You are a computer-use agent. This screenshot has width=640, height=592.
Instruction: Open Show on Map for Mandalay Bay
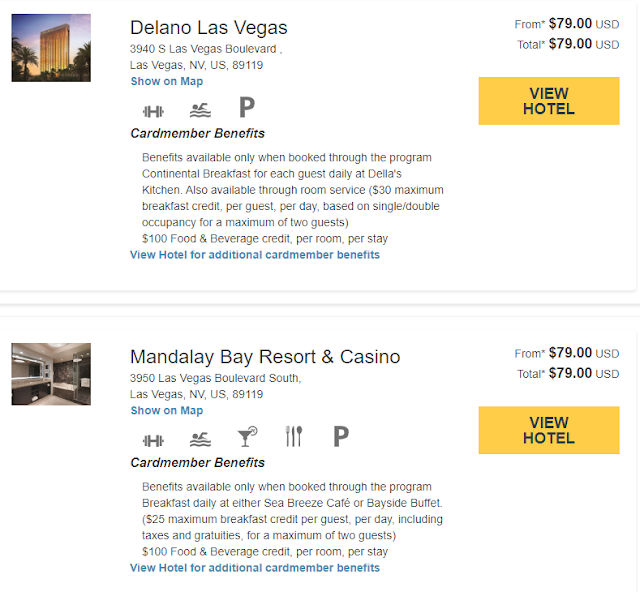[x=166, y=410]
